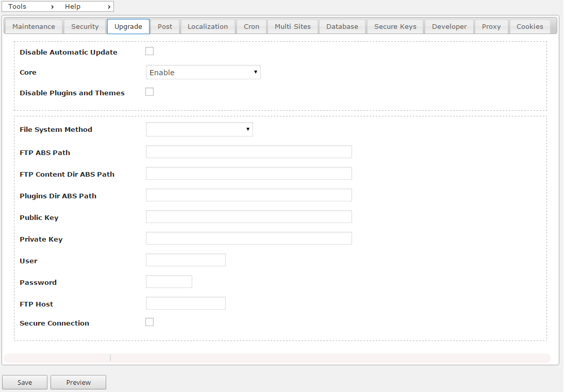This screenshot has height=392, width=565.
Task: Enable the Secure Connection checkbox
Action: [149, 322]
